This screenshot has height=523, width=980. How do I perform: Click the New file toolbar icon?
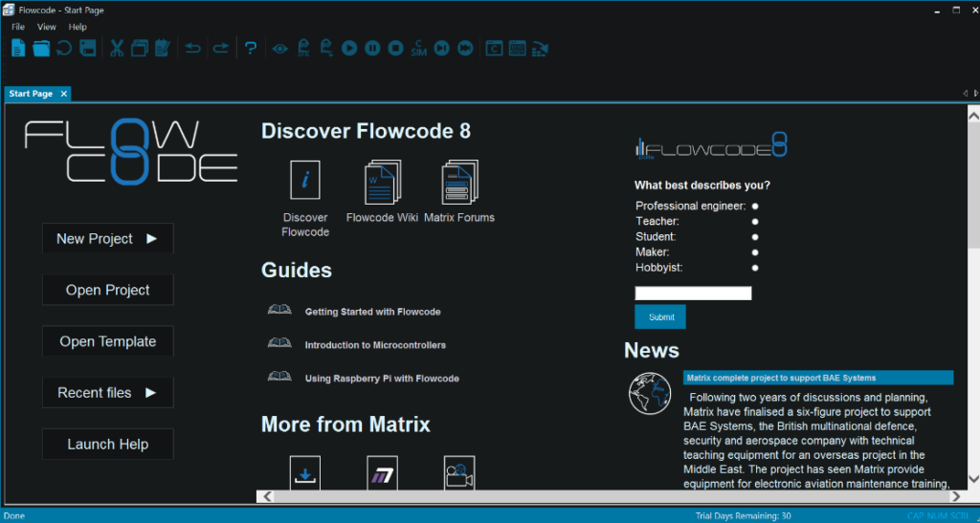pos(17,48)
